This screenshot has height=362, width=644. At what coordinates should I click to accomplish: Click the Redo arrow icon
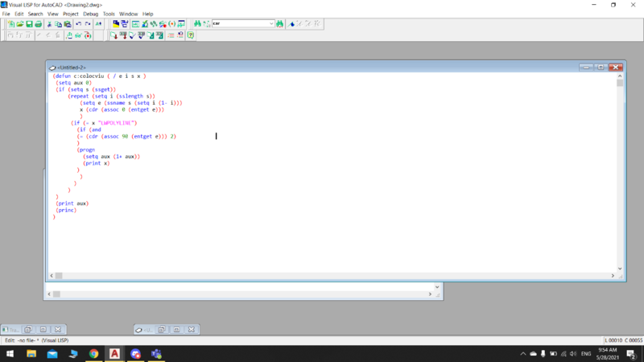(88, 24)
